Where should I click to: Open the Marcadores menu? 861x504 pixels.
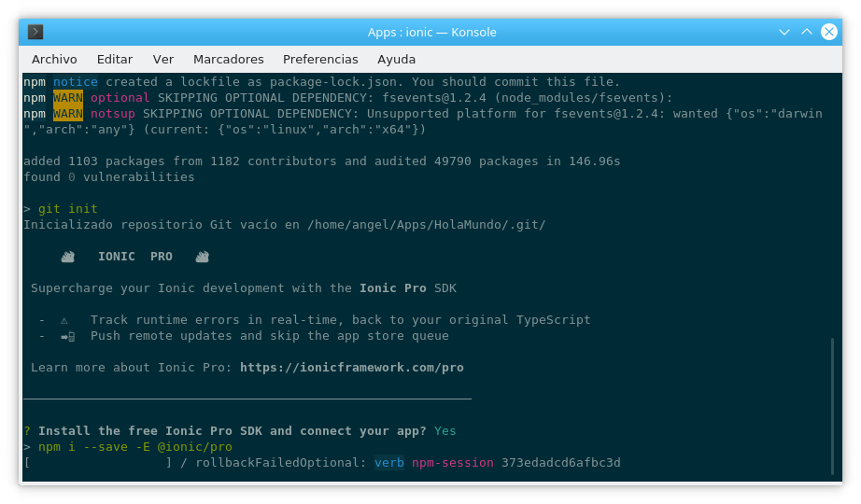point(229,60)
